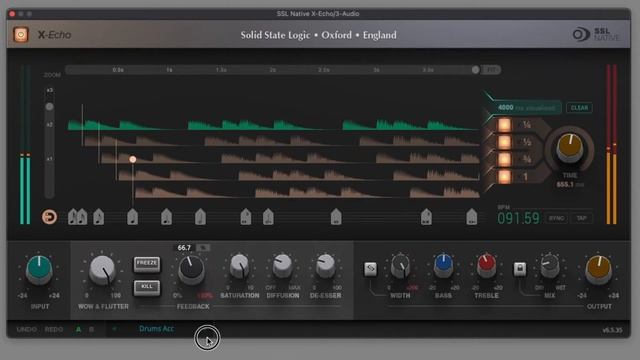
Task: Click the TAP tempo button
Action: pos(581,218)
